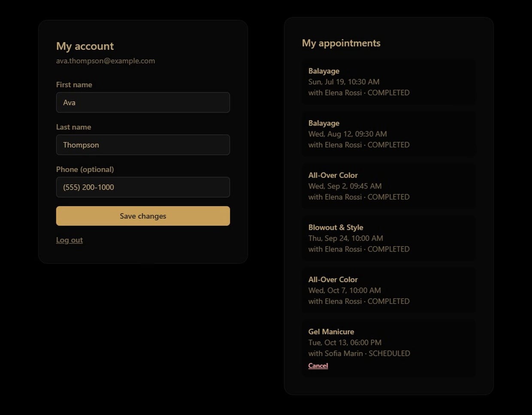
Task: Click the Wed, Sep 2, 09:45 AM date
Action: click(345, 186)
